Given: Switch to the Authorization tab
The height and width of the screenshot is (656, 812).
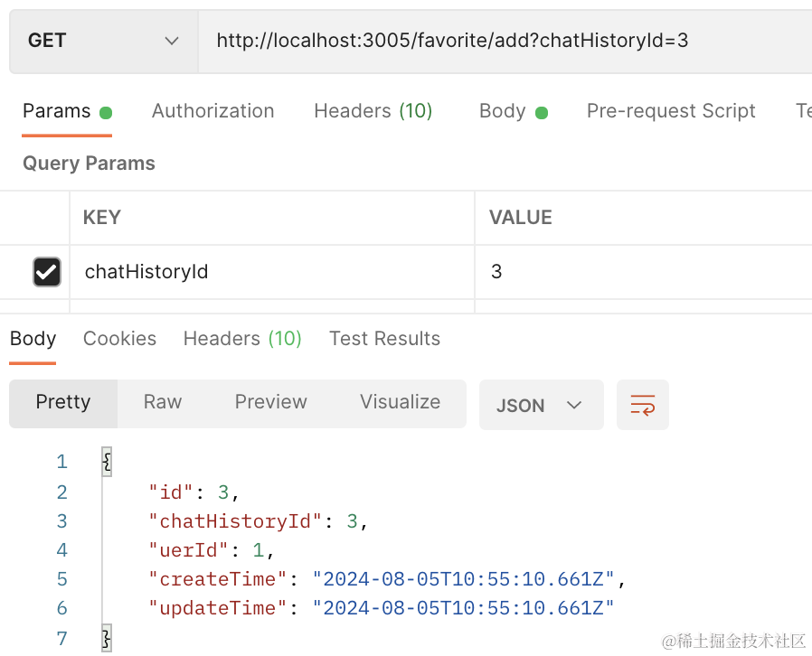Looking at the screenshot, I should pyautogui.click(x=212, y=111).
